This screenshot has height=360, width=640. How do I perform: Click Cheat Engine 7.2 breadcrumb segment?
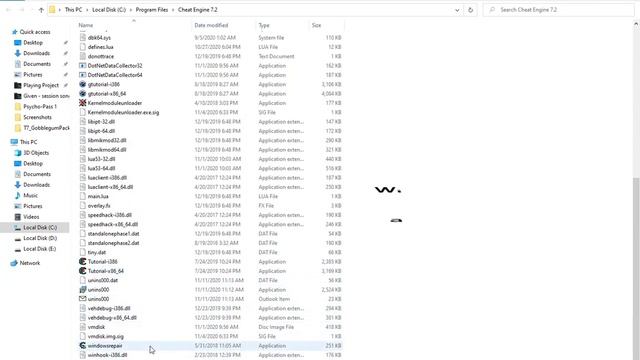pyautogui.click(x=198, y=10)
